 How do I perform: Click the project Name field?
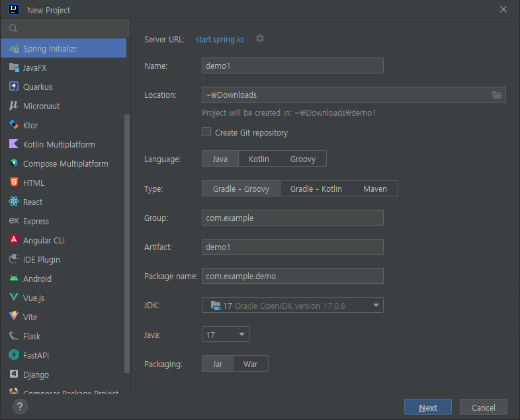[x=292, y=65]
